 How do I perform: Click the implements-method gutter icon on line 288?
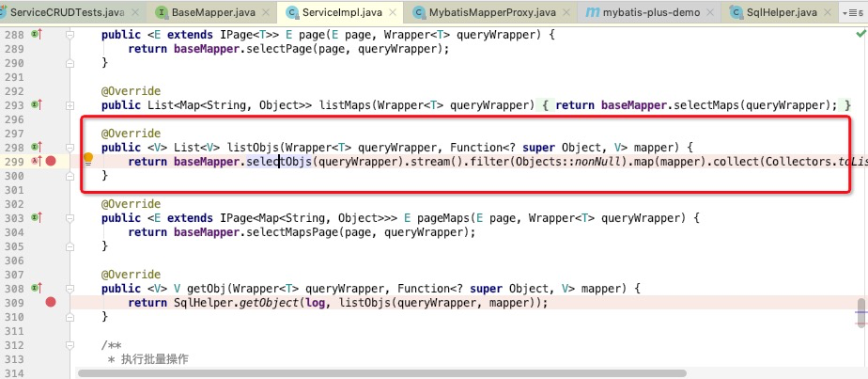37,34
